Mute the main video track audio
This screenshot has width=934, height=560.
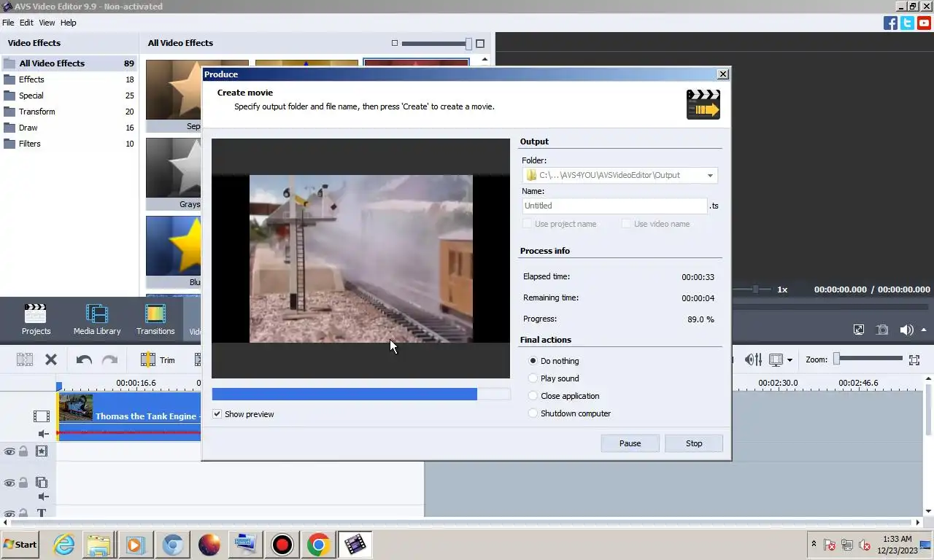tap(44, 434)
